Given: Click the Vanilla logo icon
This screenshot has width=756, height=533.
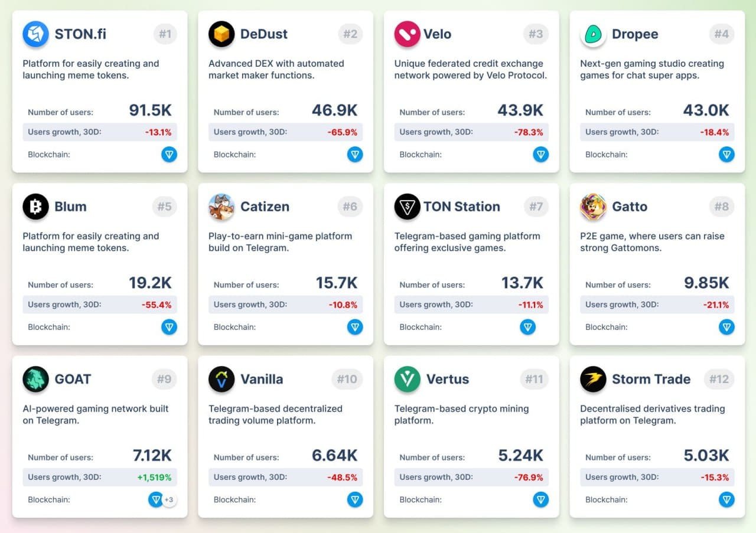Looking at the screenshot, I should (221, 379).
